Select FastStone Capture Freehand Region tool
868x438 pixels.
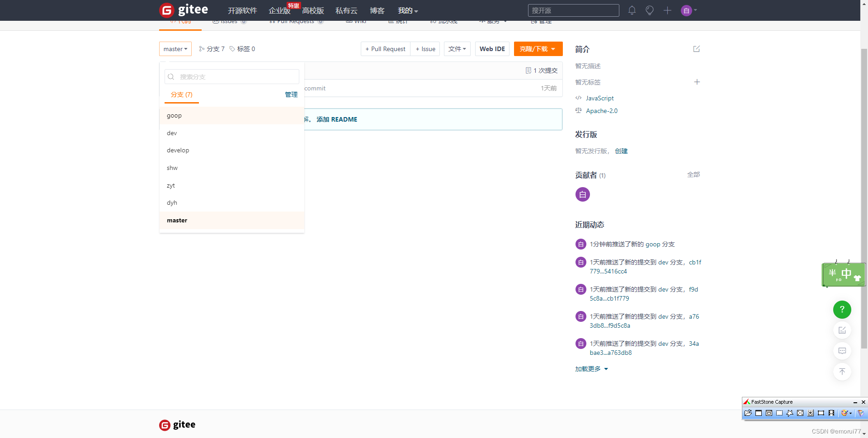point(790,413)
